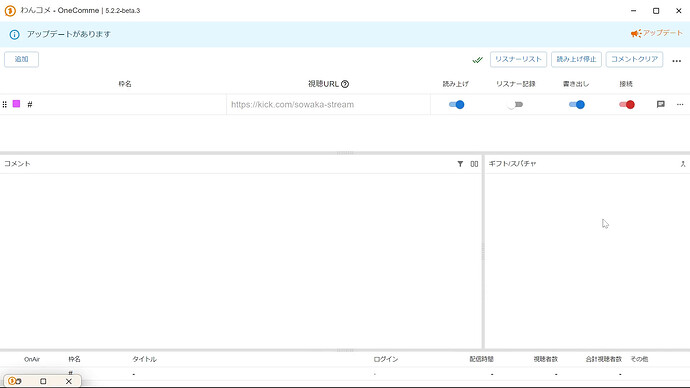Click the 枠名 column header in the top list
690x388 pixels.
(125, 84)
